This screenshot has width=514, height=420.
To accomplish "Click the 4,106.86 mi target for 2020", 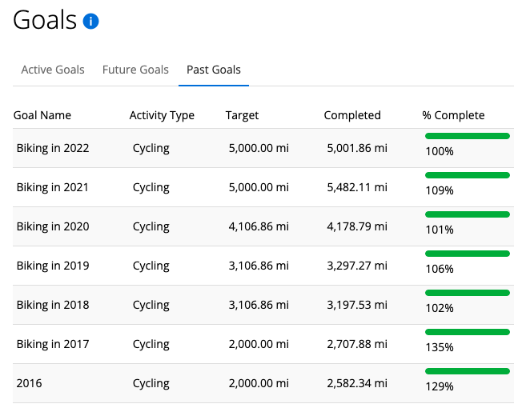I will [x=259, y=226].
